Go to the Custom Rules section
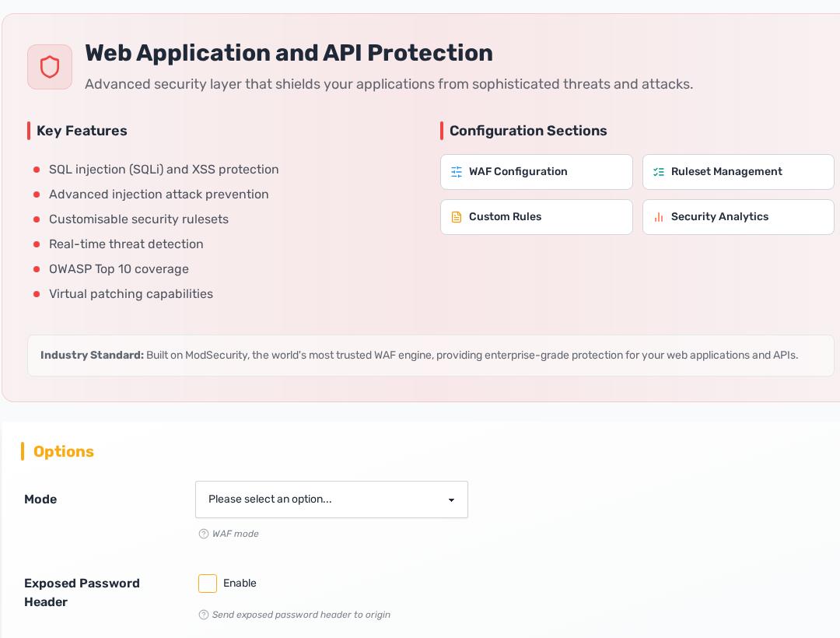 point(536,217)
